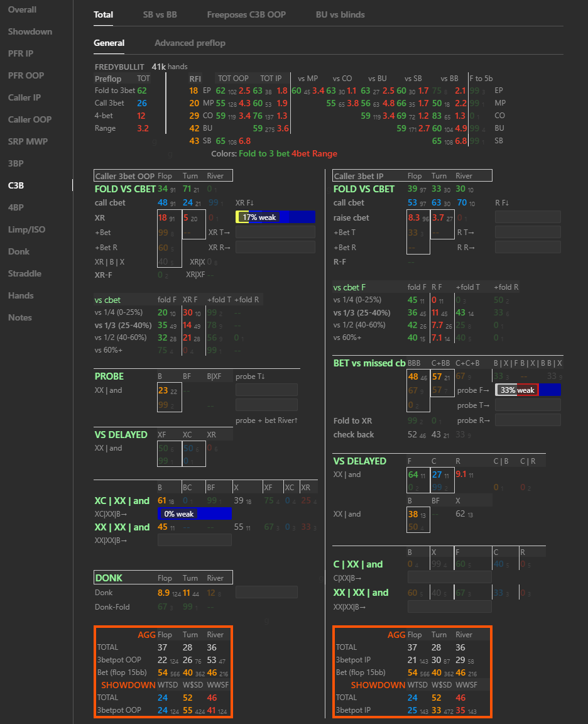Switch to BU vs blinds tab
This screenshot has width=588, height=724.
(x=340, y=15)
